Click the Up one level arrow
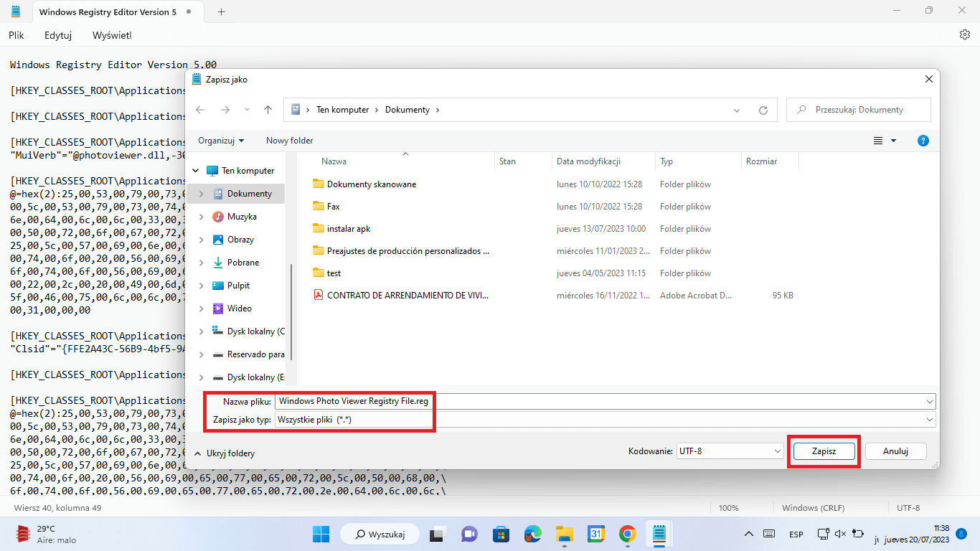 pyautogui.click(x=268, y=110)
